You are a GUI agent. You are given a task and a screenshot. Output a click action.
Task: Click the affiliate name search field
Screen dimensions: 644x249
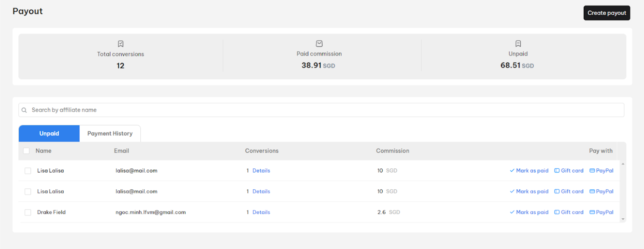(168, 110)
